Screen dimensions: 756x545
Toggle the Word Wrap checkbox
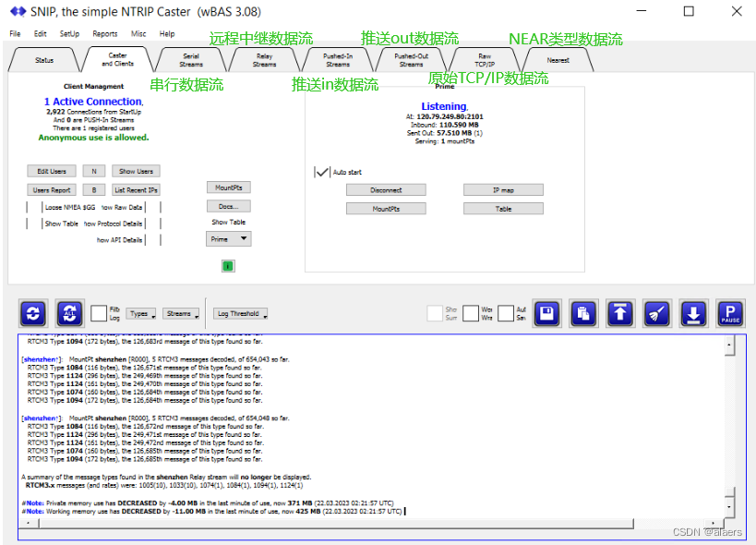pyautogui.click(x=471, y=313)
